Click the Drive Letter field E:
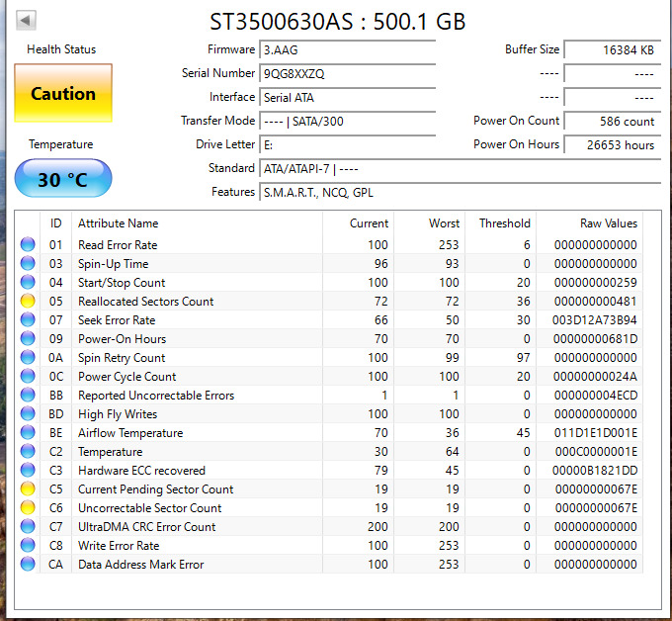The width and height of the screenshot is (672, 621). pyautogui.click(x=348, y=145)
